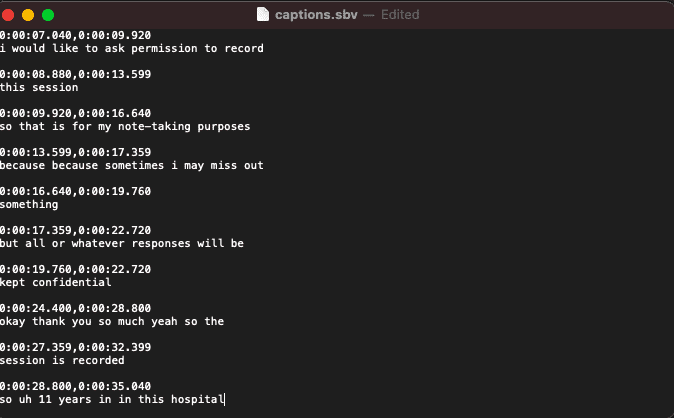Place cursor at end of 'this hospital' line
This screenshot has height=418, width=674.
click(x=224, y=400)
